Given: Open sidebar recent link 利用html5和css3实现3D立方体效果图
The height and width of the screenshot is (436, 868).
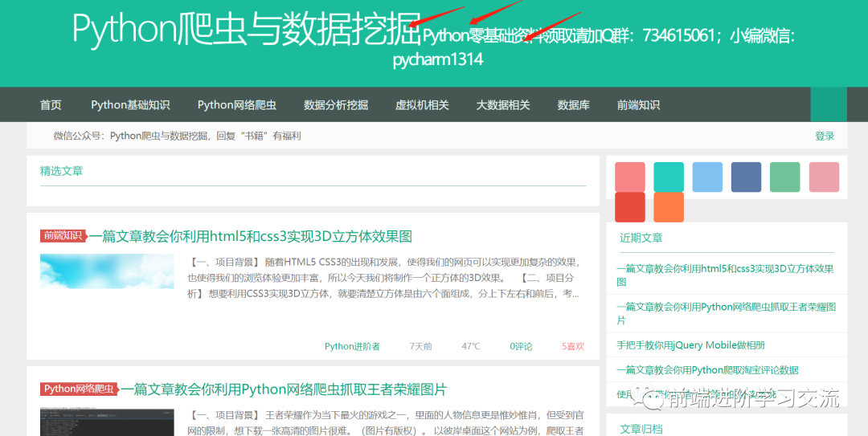Looking at the screenshot, I should click(725, 275).
